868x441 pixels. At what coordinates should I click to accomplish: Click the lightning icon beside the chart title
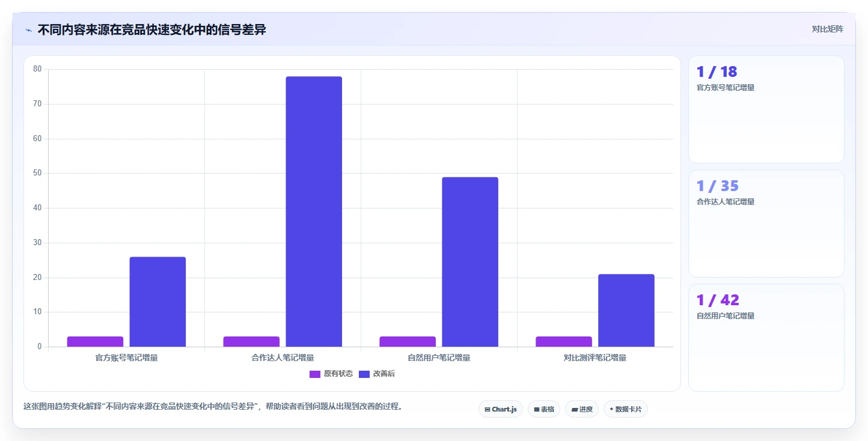pyautogui.click(x=28, y=30)
